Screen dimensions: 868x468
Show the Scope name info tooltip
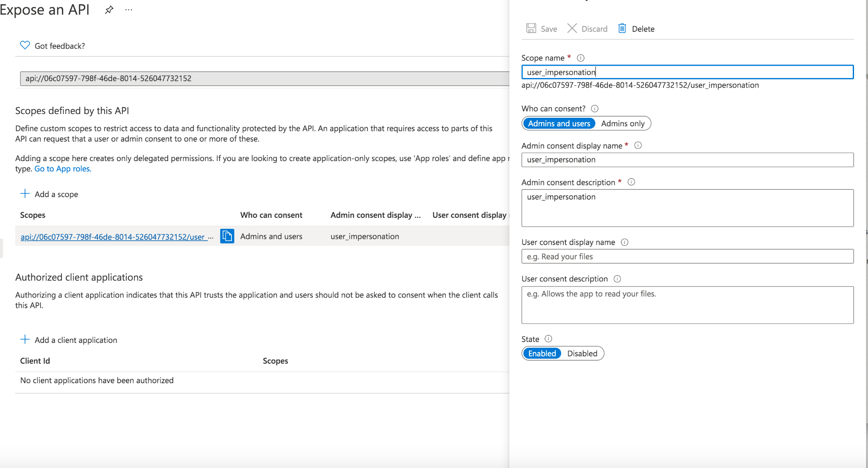[x=581, y=58]
